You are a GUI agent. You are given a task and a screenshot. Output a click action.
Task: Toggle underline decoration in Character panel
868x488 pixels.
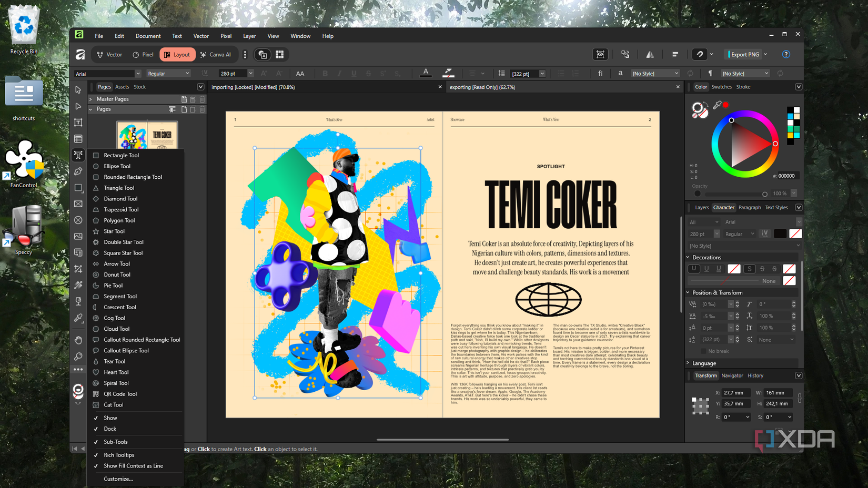693,268
